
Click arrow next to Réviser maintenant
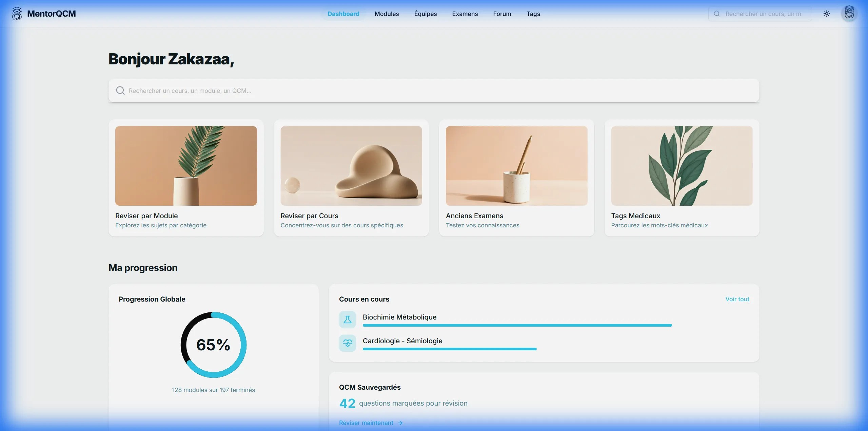pos(400,423)
